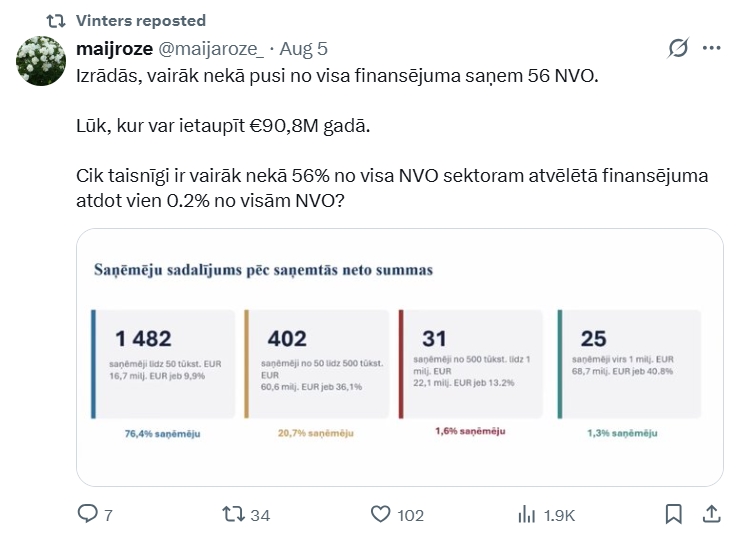Open the attached infographic image
This screenshot has height=538, width=742.
(x=400, y=357)
